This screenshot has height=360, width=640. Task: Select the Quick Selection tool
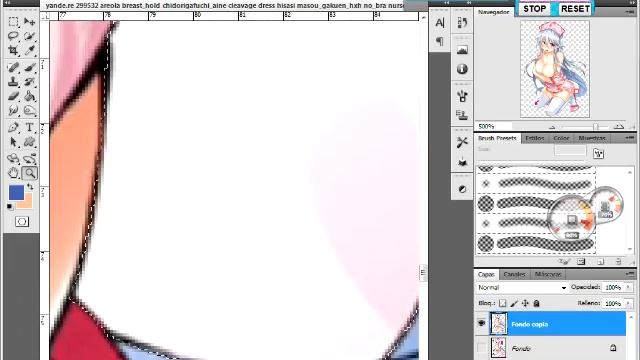(29, 36)
